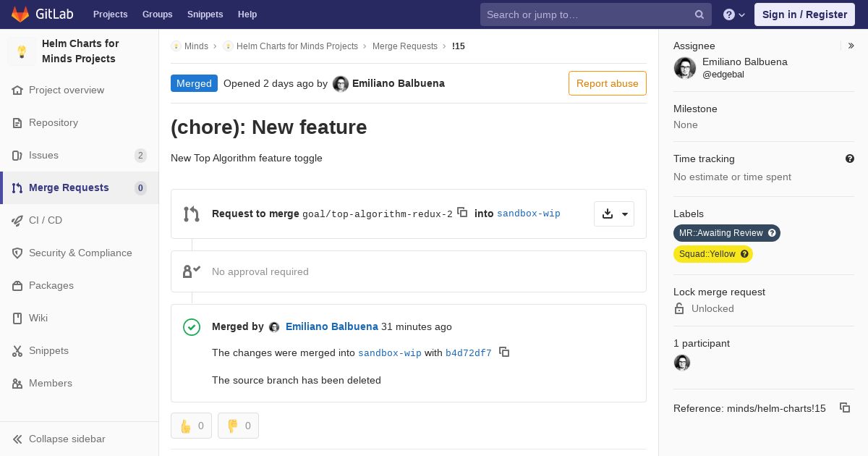Copy source branch name icon

pos(462,212)
